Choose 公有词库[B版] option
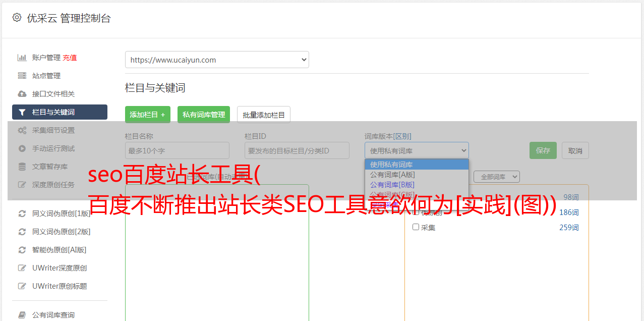This screenshot has height=321, width=644. tap(417, 185)
